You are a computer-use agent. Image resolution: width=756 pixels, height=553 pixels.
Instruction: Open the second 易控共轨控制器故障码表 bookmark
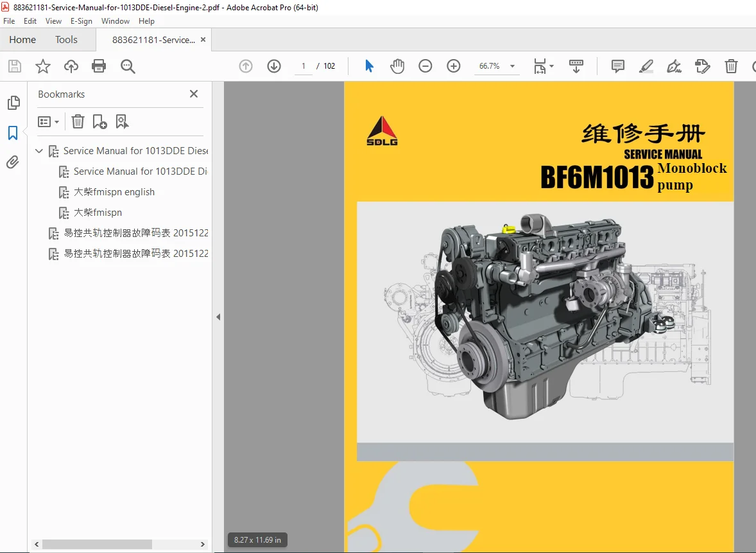click(x=136, y=253)
